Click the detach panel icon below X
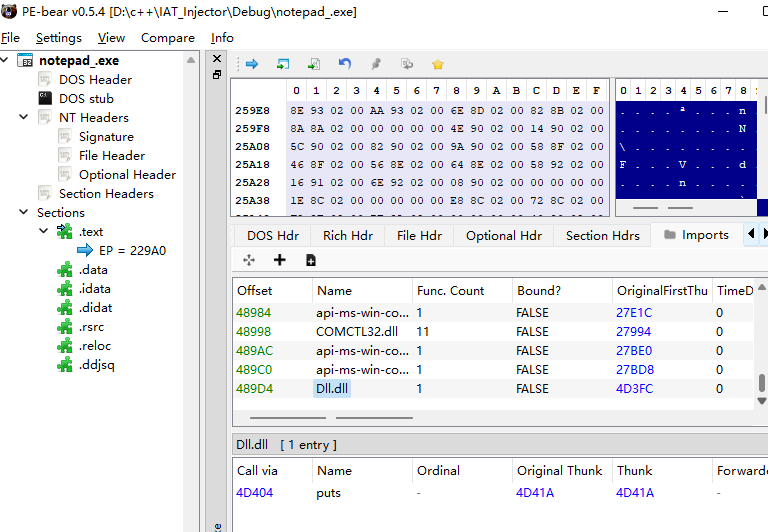The width and height of the screenshot is (768, 532). point(217,74)
